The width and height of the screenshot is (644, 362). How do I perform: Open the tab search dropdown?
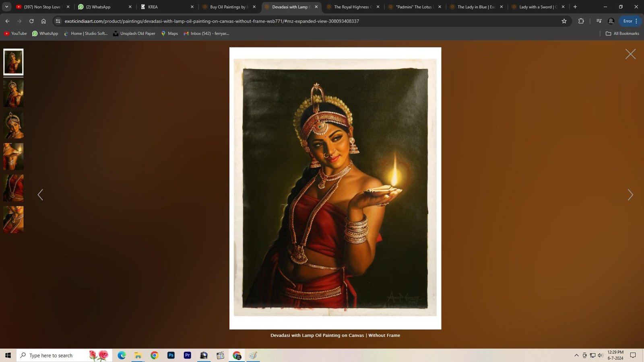pyautogui.click(x=6, y=7)
